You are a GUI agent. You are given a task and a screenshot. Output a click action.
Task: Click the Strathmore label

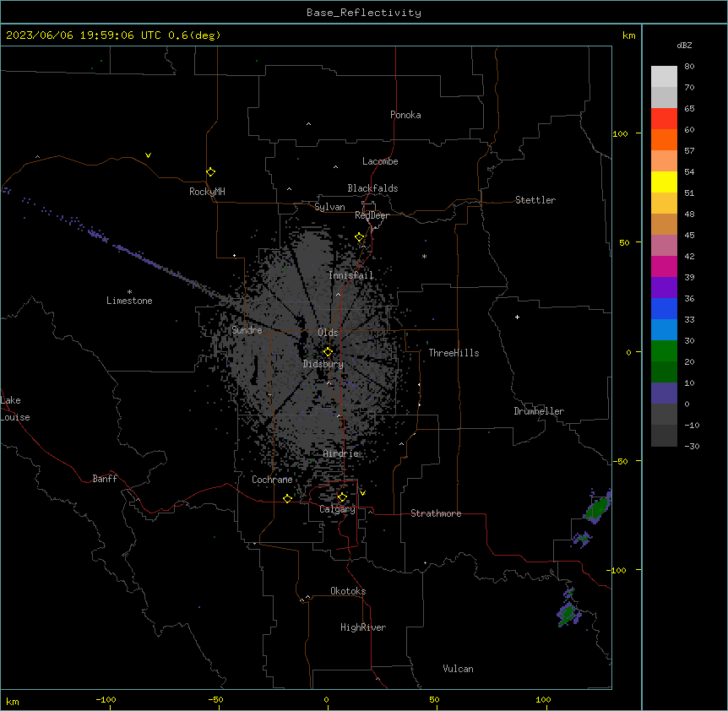pos(436,513)
